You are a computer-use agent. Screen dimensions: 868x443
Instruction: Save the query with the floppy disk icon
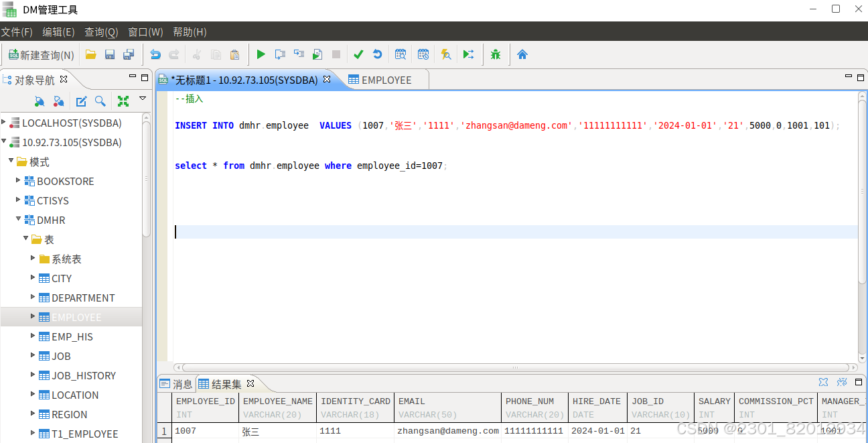point(110,55)
